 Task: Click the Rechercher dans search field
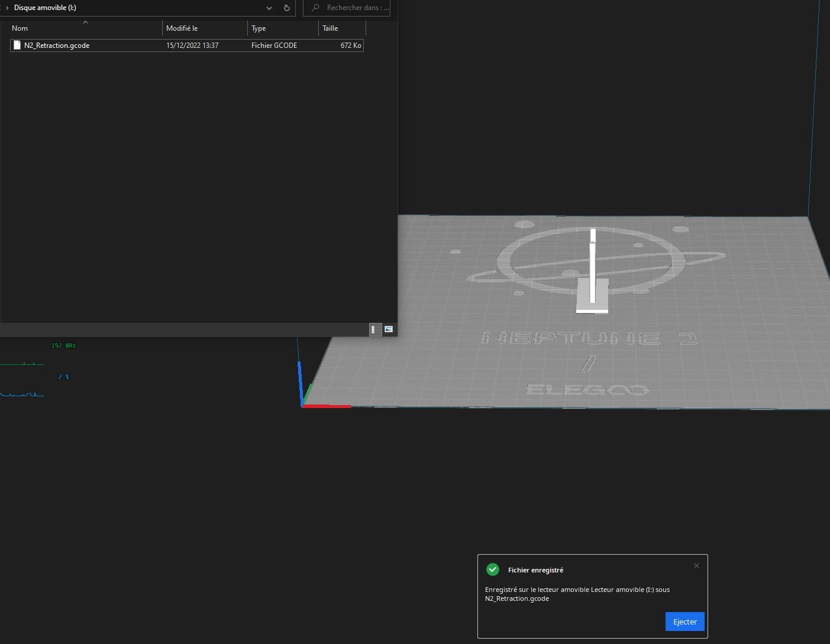[x=347, y=8]
